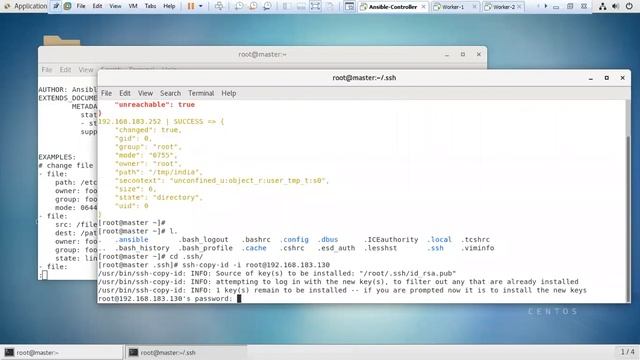Click the ".config" directory name in the listing
The image size is (640, 360).
(x=294, y=240)
